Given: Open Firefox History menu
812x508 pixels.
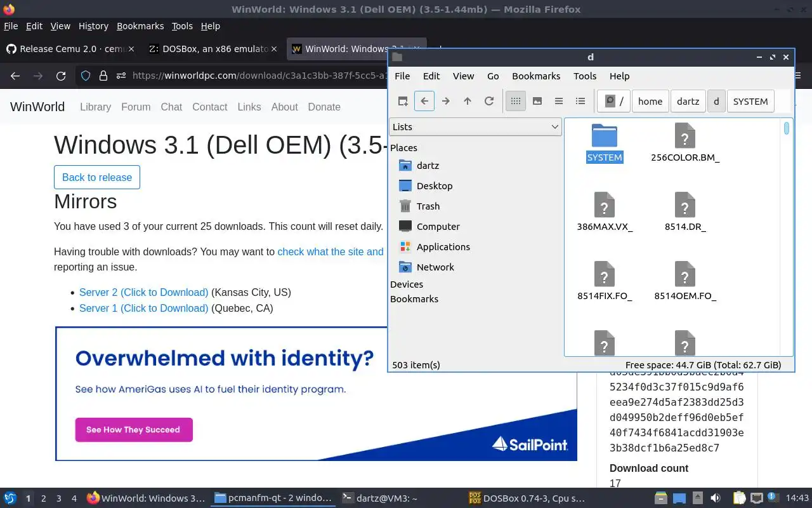Looking at the screenshot, I should [x=93, y=26].
